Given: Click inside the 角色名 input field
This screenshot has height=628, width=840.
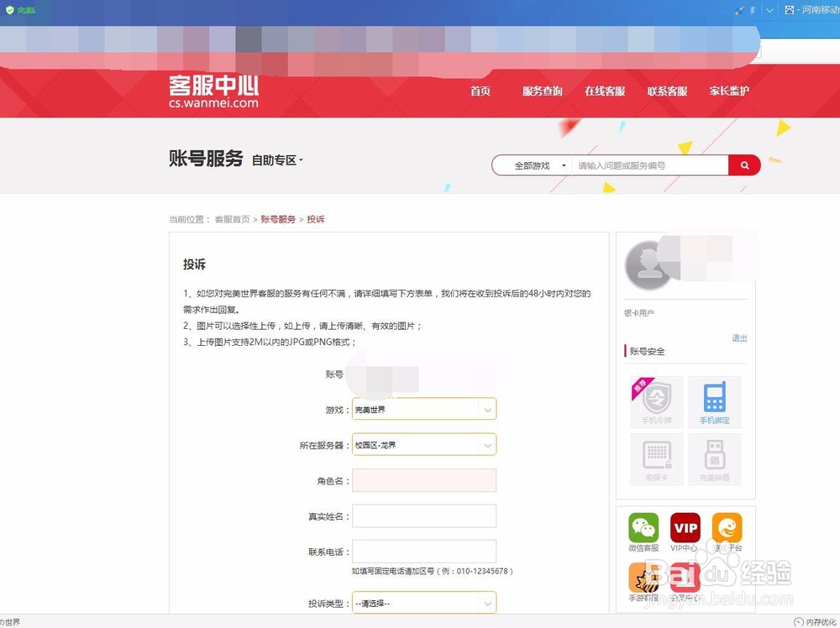Looking at the screenshot, I should (x=423, y=480).
